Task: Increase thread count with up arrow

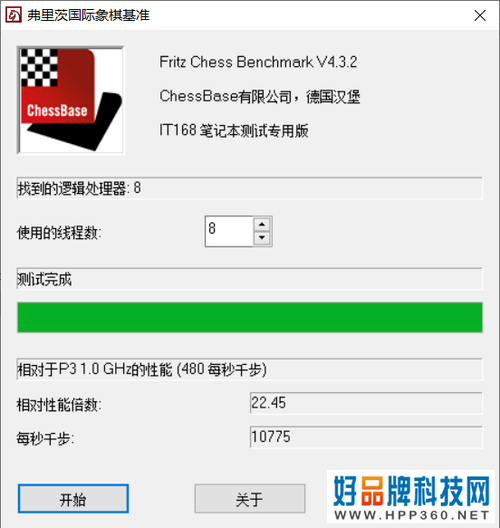Action: click(262, 224)
